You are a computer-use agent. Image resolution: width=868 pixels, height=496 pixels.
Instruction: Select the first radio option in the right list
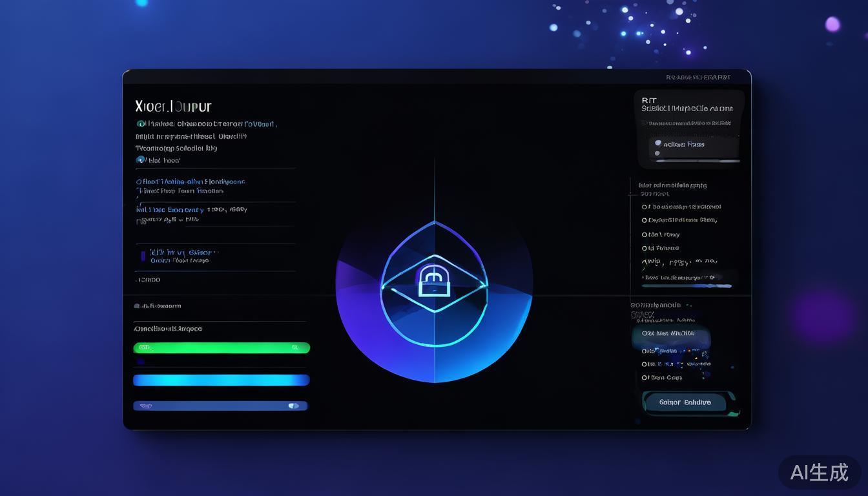[645, 207]
